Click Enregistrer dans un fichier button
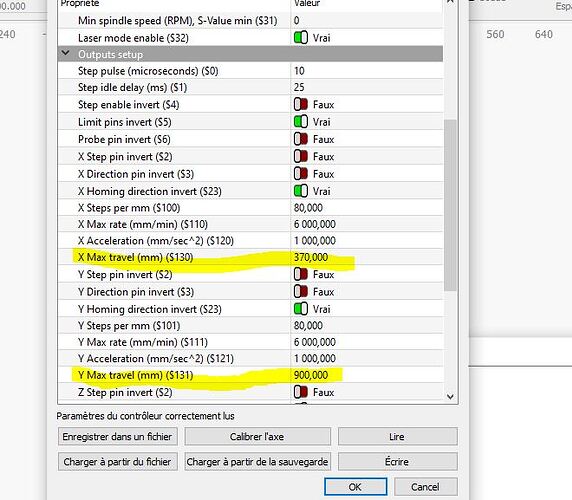Viewport: 572px width, 500px height. coord(117,437)
